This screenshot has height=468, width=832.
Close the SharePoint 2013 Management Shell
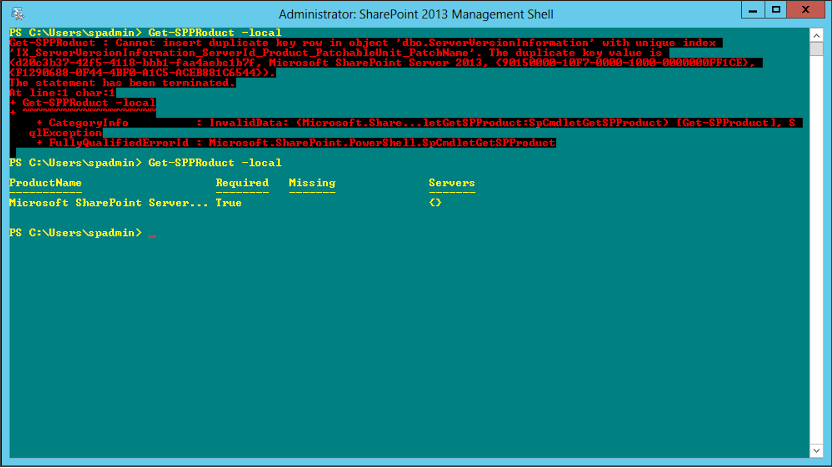point(805,10)
